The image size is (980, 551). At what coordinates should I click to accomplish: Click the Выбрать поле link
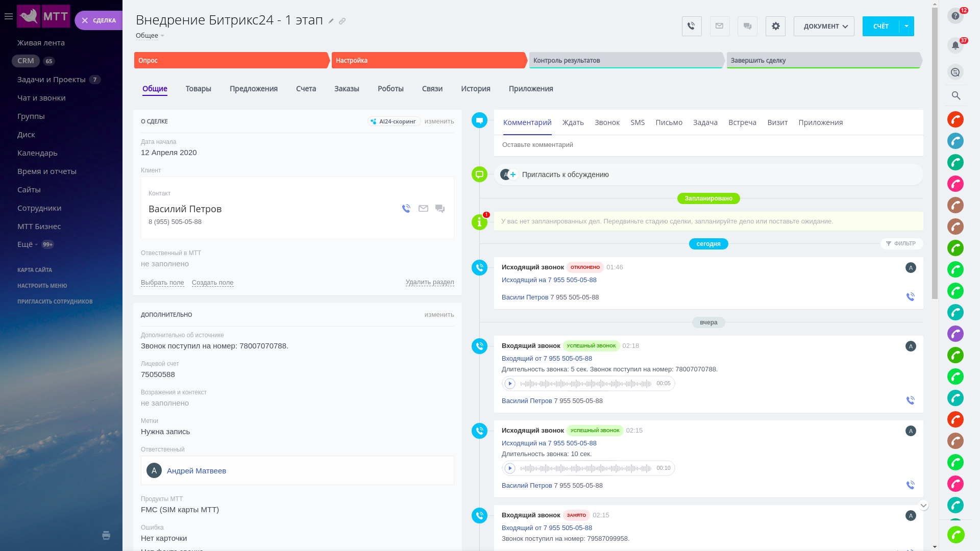pyautogui.click(x=162, y=283)
